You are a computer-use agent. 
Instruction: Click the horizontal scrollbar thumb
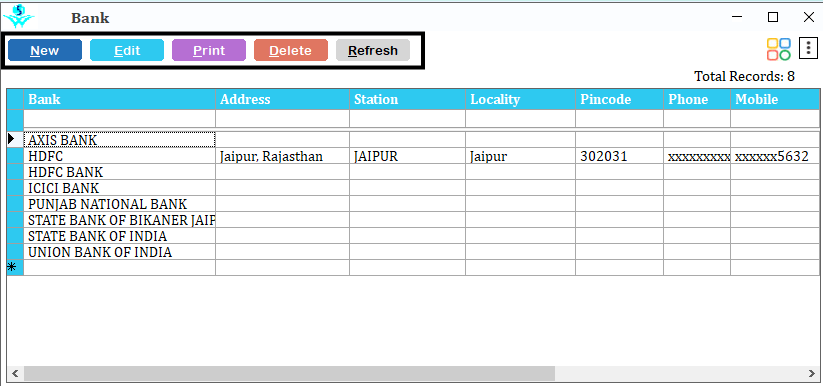(289, 373)
